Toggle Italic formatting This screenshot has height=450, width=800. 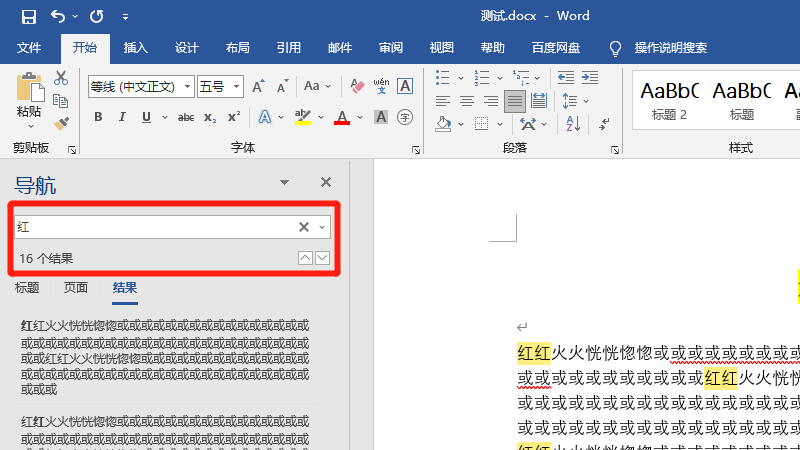click(x=123, y=117)
